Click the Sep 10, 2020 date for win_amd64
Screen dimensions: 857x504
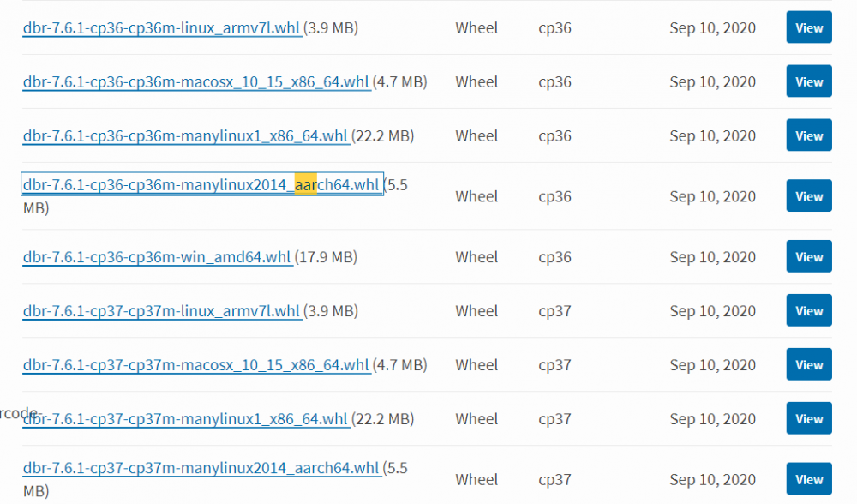point(712,257)
